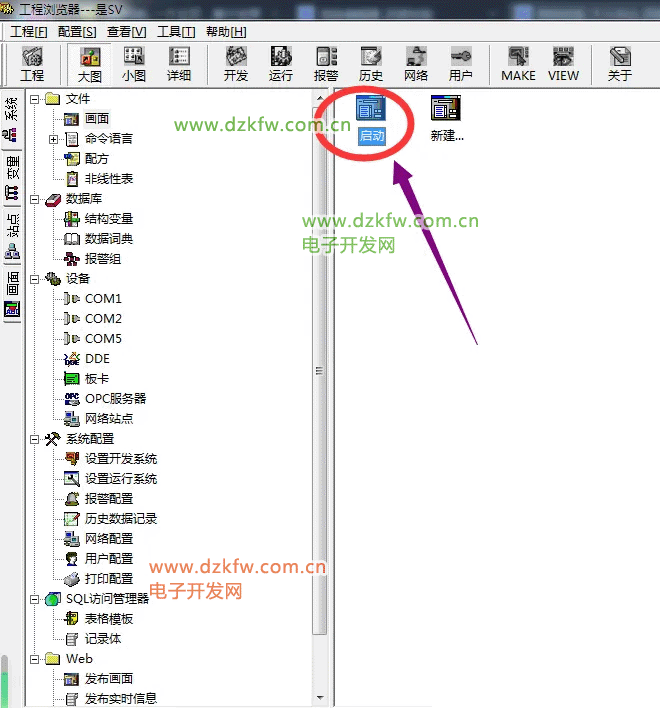
Task: Switch to 大图 large icon view
Action: tap(89, 64)
